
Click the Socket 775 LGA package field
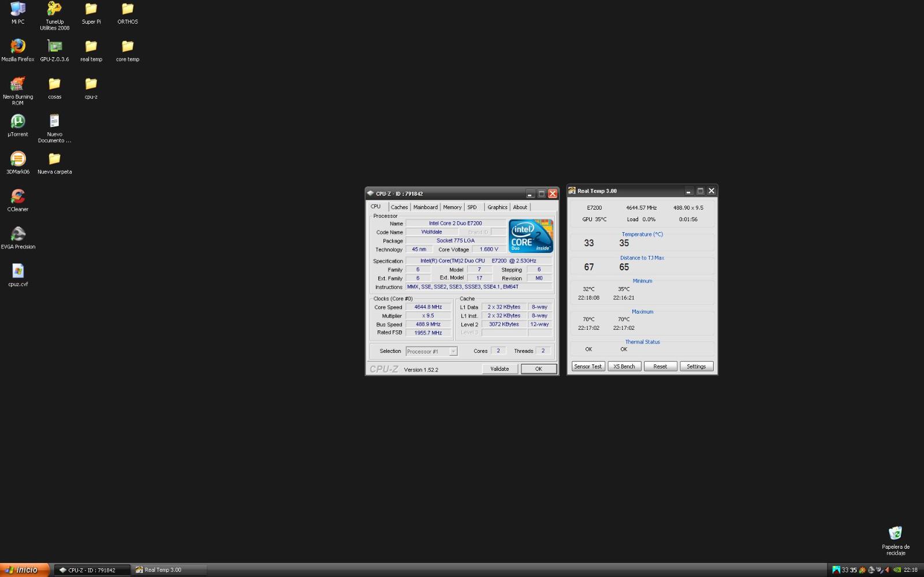tap(456, 241)
